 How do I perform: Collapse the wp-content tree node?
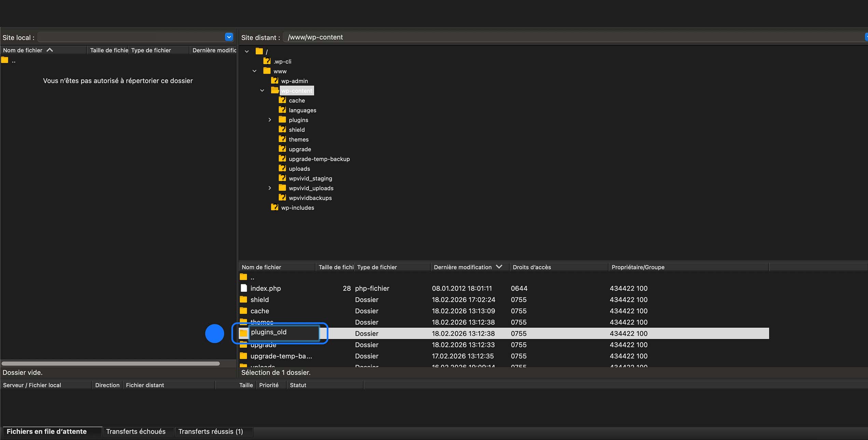[x=262, y=91]
